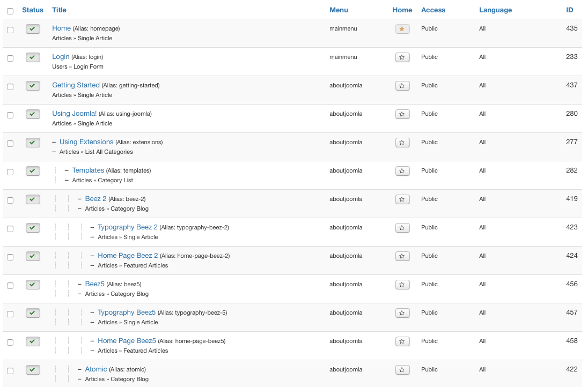This screenshot has height=387, width=588.
Task: Click the star icon in Getting Started row
Action: pos(402,86)
